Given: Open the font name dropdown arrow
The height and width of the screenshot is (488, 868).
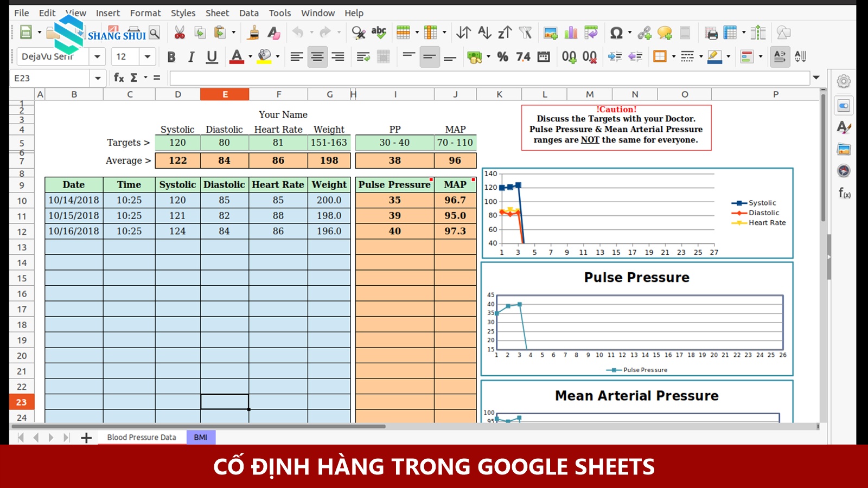Looking at the screenshot, I should (x=97, y=56).
